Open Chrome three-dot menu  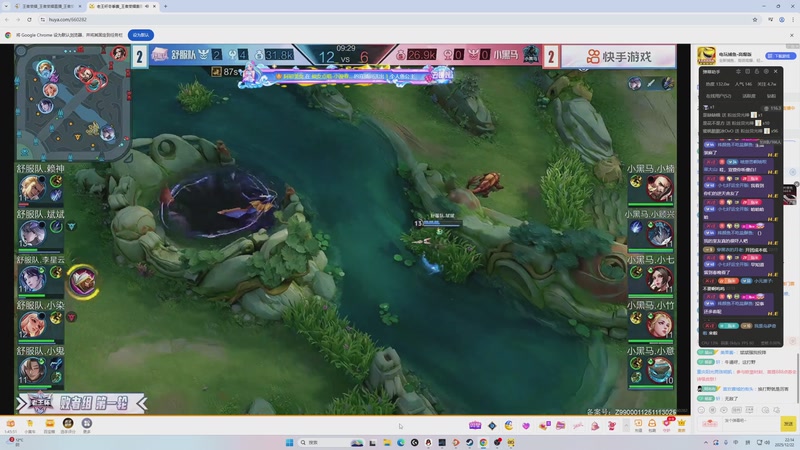793,19
